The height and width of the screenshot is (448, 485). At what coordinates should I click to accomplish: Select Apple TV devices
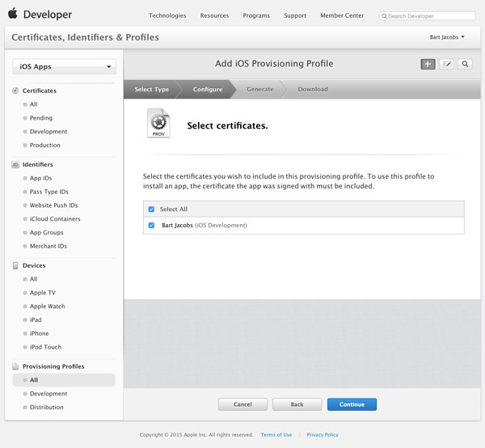pos(42,293)
